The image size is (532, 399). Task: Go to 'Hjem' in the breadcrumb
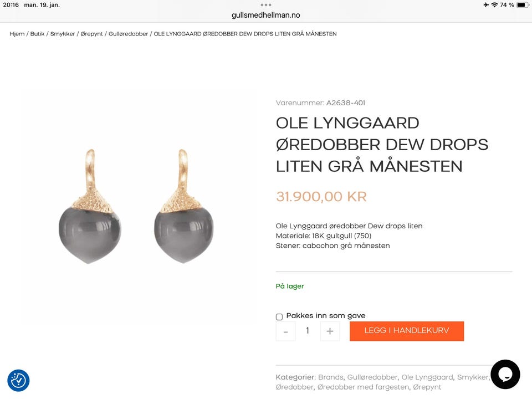click(17, 34)
